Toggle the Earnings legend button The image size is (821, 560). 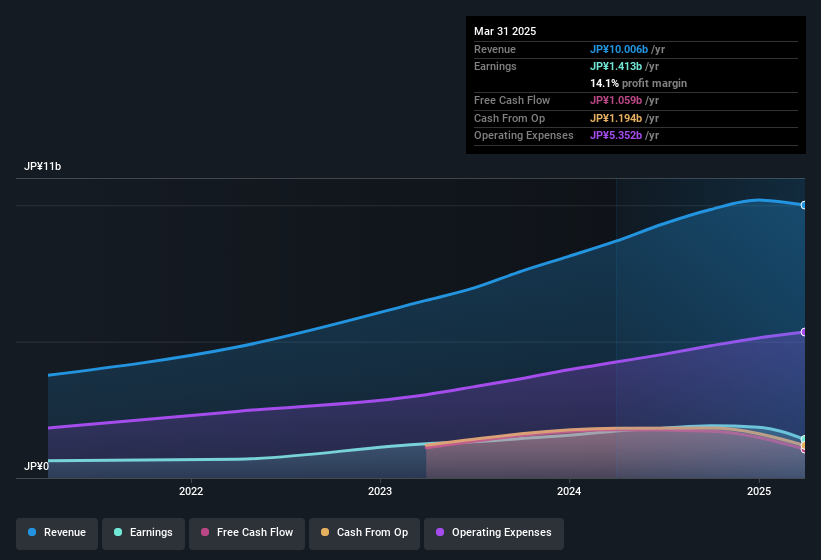coord(143,533)
